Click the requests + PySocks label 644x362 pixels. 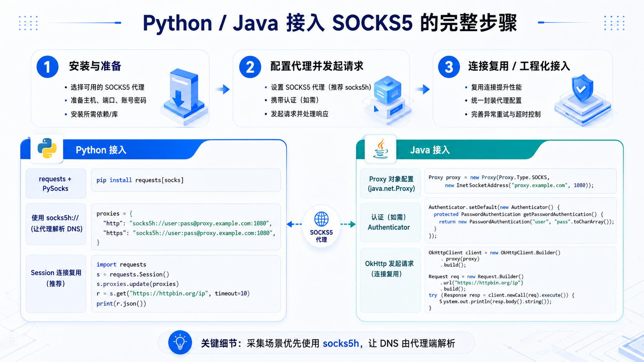tap(56, 184)
